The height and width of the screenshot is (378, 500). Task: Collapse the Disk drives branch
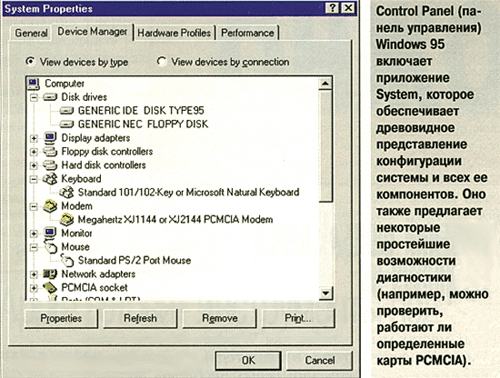(34, 98)
